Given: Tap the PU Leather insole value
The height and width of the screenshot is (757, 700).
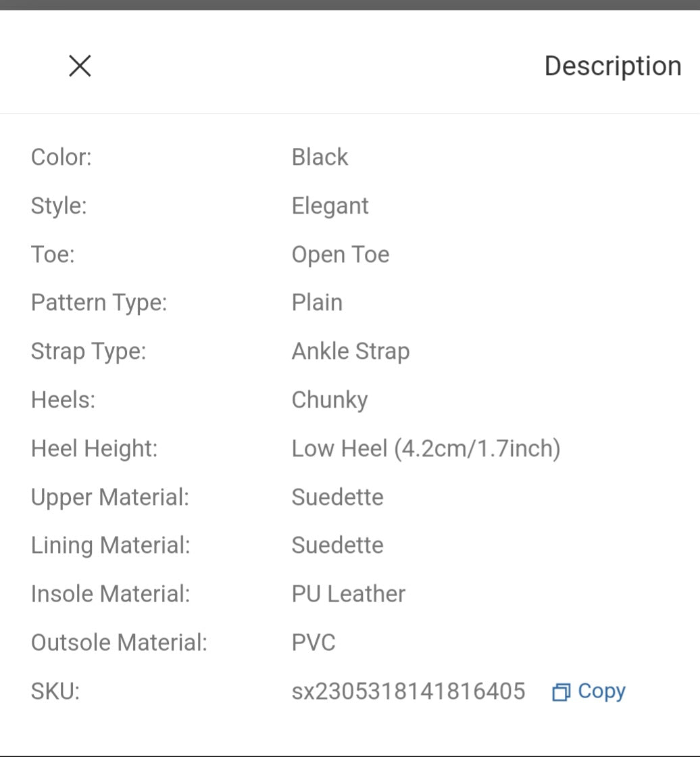Looking at the screenshot, I should tap(349, 594).
